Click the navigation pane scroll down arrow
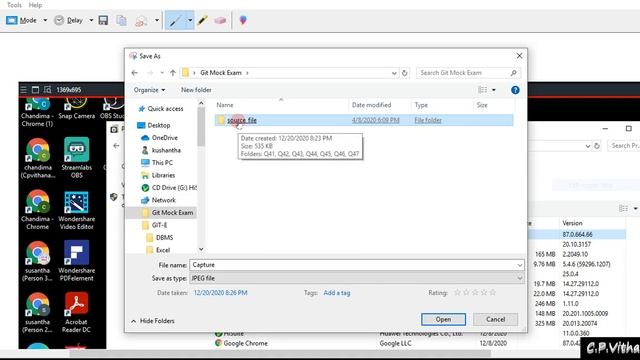This screenshot has height=360, width=640. point(201,249)
